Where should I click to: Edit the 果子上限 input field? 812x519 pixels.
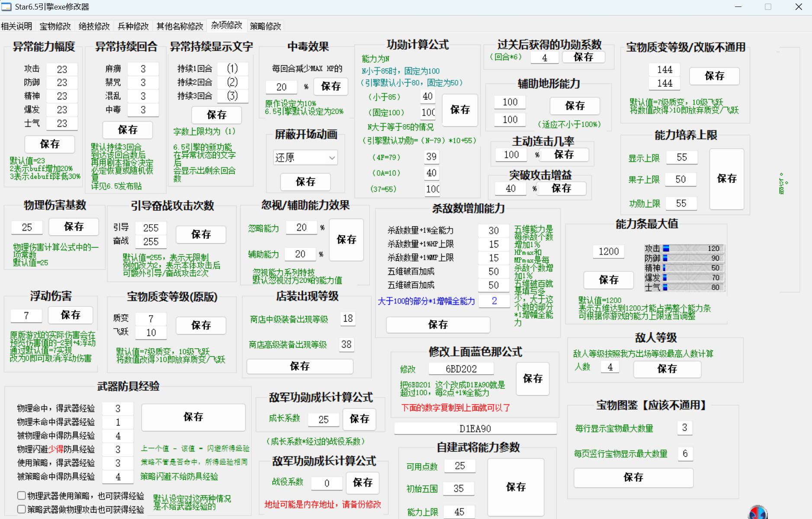point(680,179)
